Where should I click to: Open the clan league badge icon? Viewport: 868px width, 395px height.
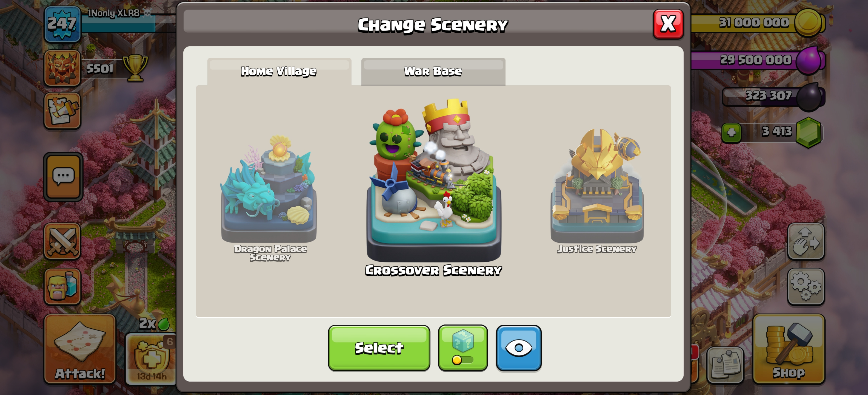[x=62, y=68]
